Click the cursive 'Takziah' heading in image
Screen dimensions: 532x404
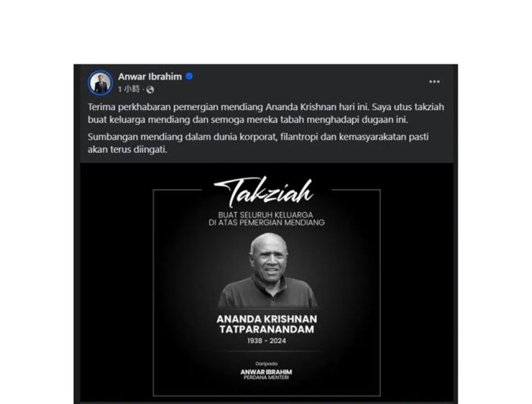[263, 192]
